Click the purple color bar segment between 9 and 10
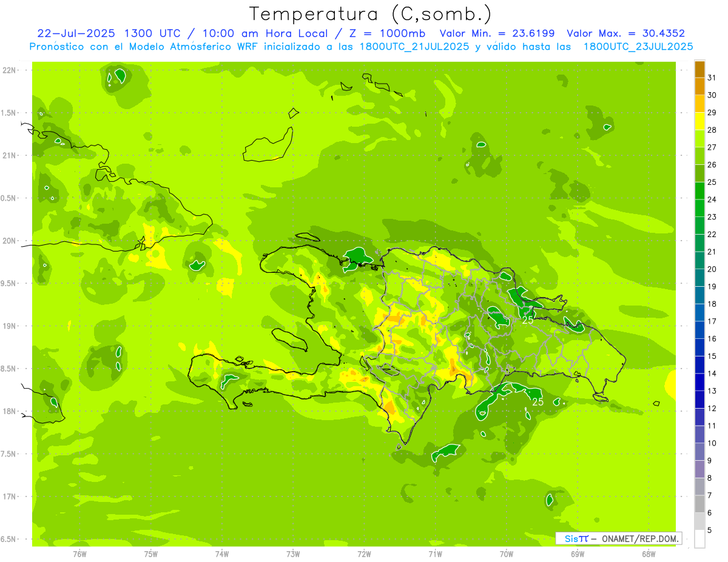The height and width of the screenshot is (562, 728). [699, 452]
